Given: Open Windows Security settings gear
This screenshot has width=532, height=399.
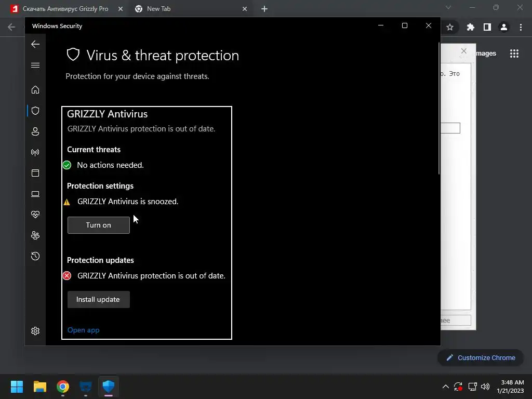Looking at the screenshot, I should (35, 331).
